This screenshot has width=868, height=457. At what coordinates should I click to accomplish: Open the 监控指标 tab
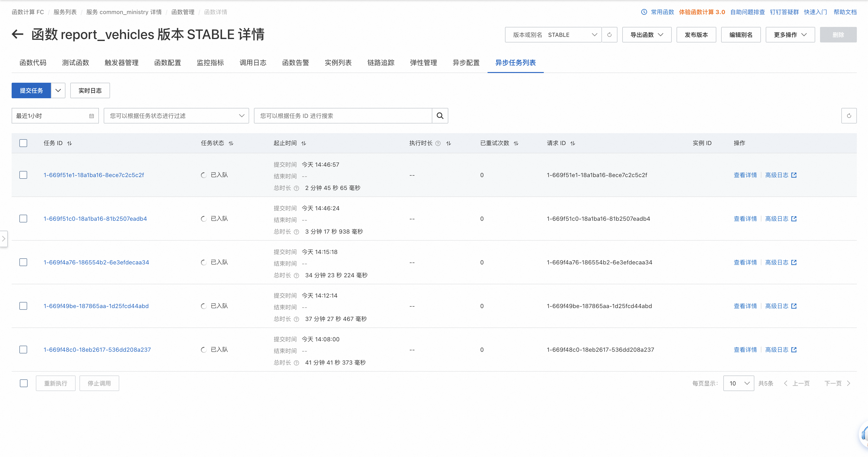point(210,63)
